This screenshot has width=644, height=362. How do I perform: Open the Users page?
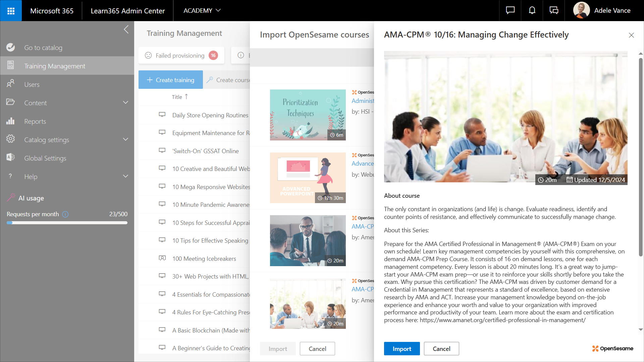pyautogui.click(x=67, y=84)
